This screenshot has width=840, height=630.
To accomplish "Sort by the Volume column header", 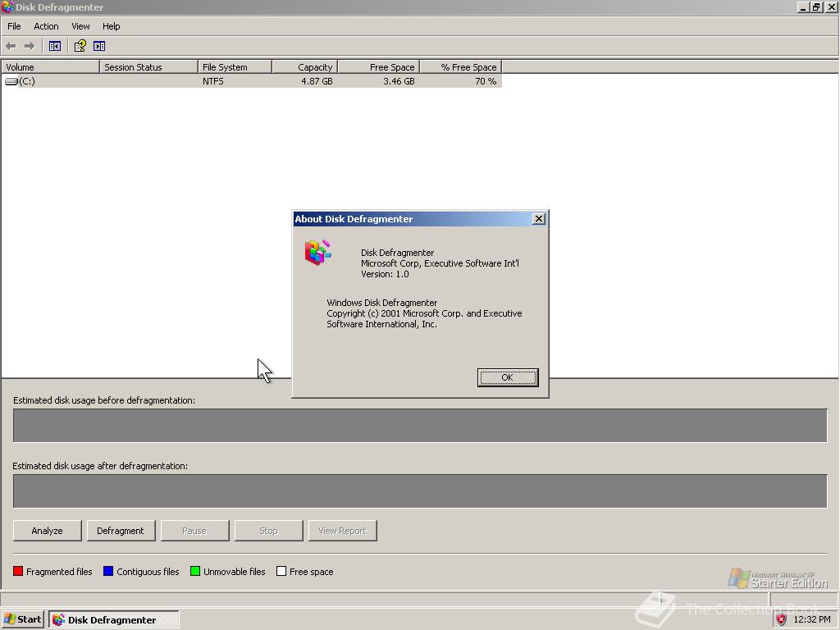I will (x=50, y=67).
